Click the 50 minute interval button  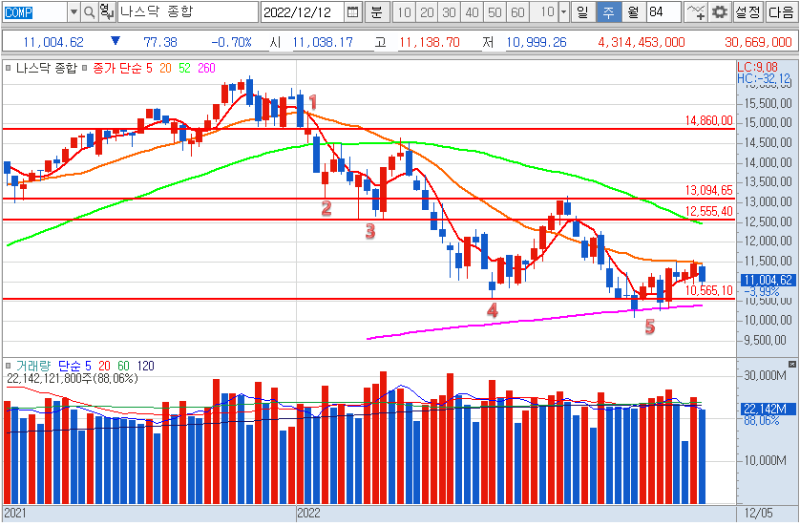494,12
